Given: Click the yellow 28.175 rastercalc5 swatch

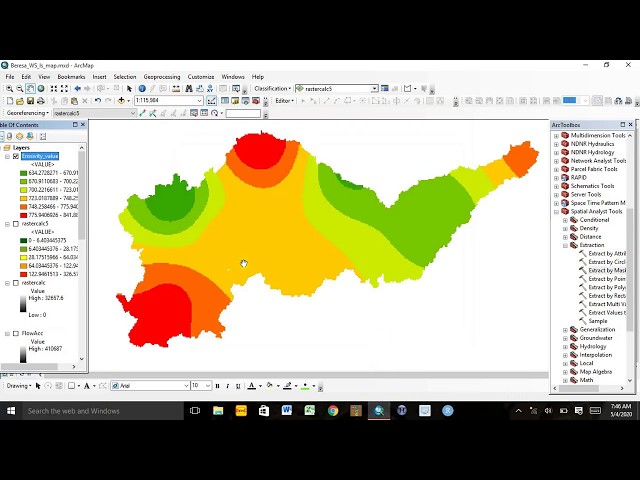Looking at the screenshot, I should point(23,258).
